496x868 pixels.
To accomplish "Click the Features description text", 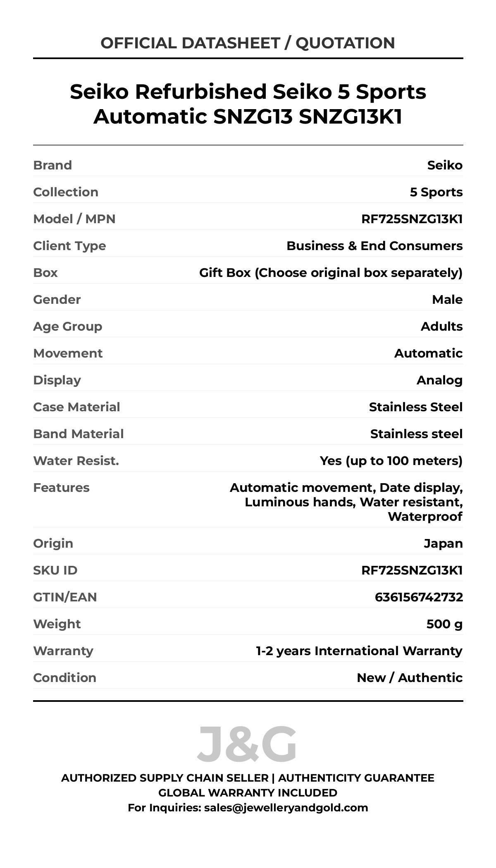I will coord(346,502).
